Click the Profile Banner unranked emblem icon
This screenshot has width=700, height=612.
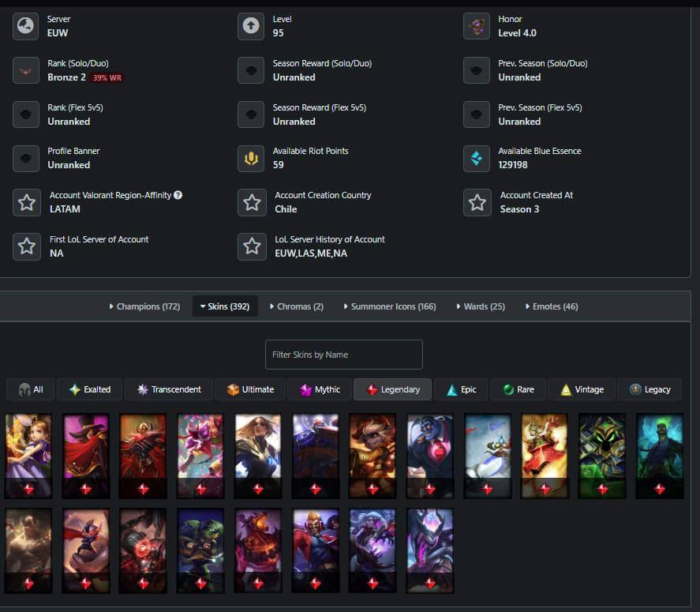click(26, 158)
